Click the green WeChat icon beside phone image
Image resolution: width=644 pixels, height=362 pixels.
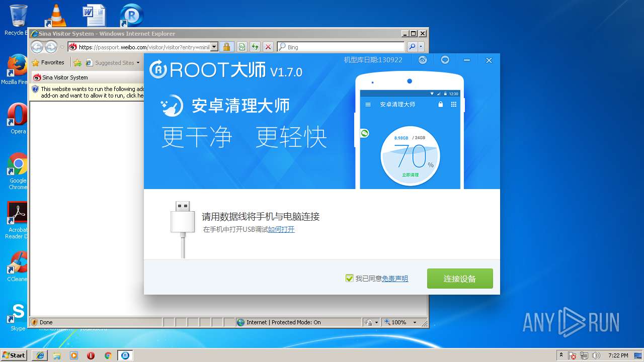[x=365, y=133]
